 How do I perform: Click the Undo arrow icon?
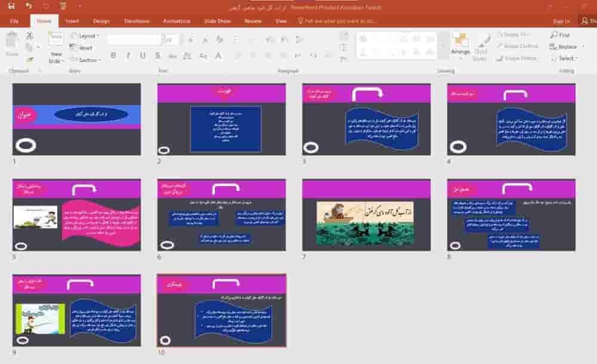29,6
